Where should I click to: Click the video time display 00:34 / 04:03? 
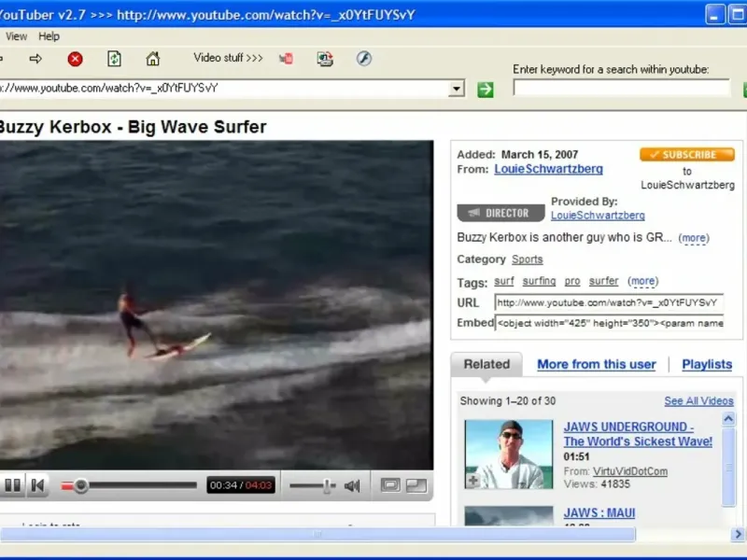241,485
